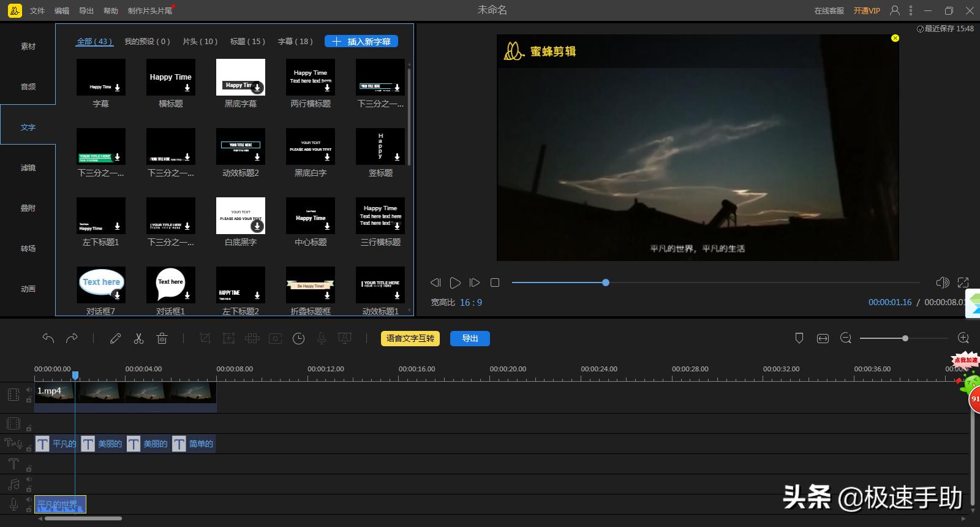Image resolution: width=980 pixels, height=527 pixels.
Task: Click the trash can delete icon
Action: (x=162, y=338)
